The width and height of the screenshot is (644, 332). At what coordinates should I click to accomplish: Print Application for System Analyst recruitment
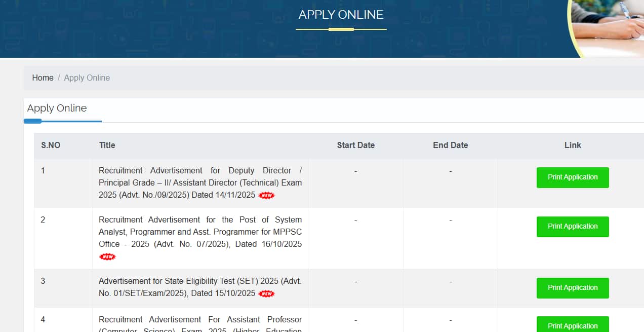coord(572,227)
